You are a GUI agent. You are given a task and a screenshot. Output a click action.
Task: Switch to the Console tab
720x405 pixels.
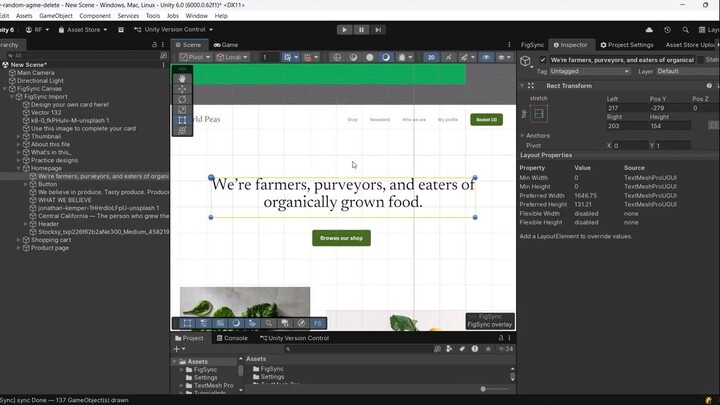pos(232,338)
